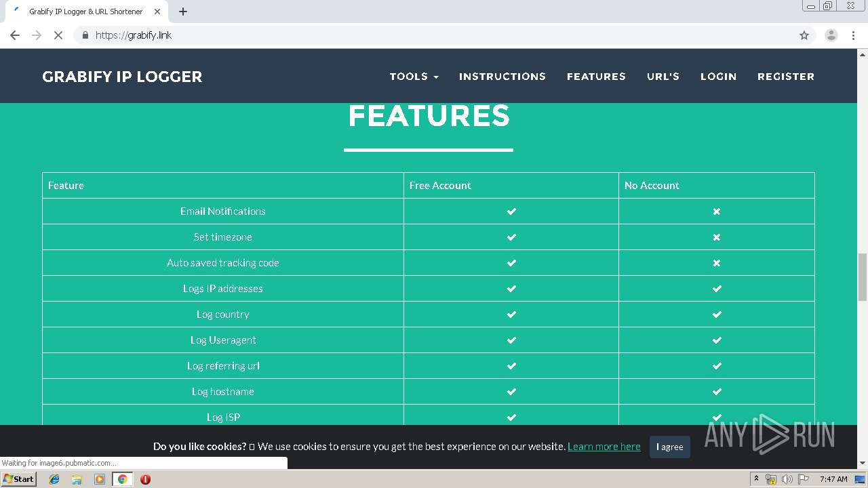Show hidden system tray icons
The width and height of the screenshot is (868, 488).
pos(756,479)
